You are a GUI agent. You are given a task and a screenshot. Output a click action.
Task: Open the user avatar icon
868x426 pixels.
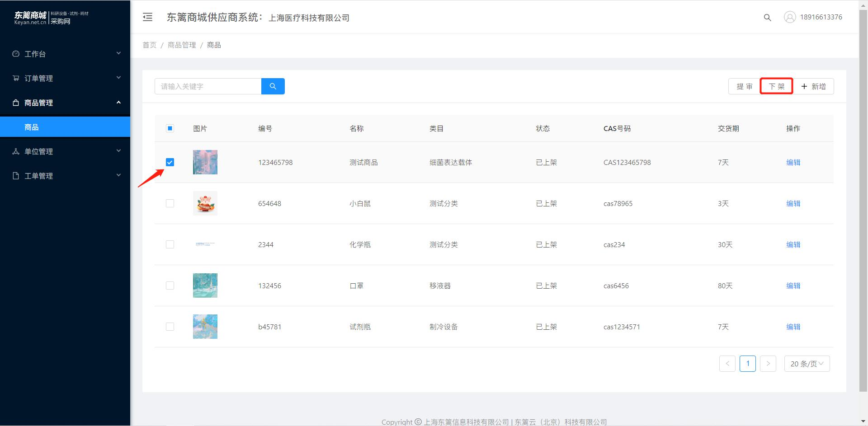(x=790, y=17)
